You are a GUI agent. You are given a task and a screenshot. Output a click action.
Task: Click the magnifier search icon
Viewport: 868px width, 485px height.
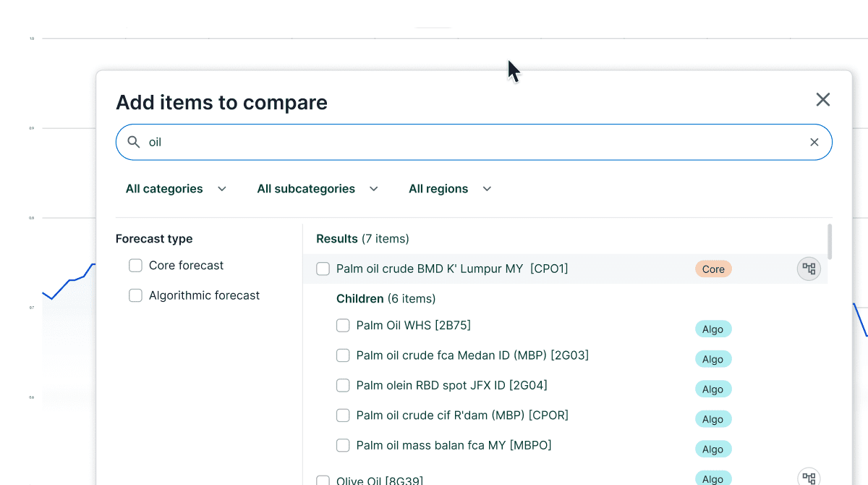134,143
